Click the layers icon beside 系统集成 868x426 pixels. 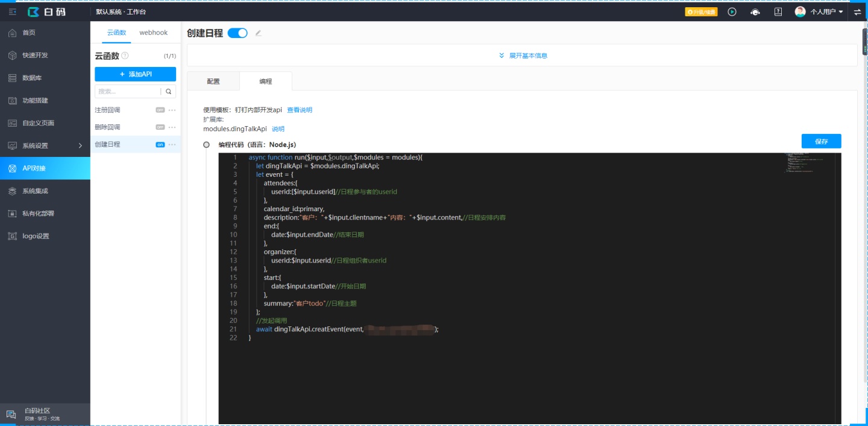[12, 191]
